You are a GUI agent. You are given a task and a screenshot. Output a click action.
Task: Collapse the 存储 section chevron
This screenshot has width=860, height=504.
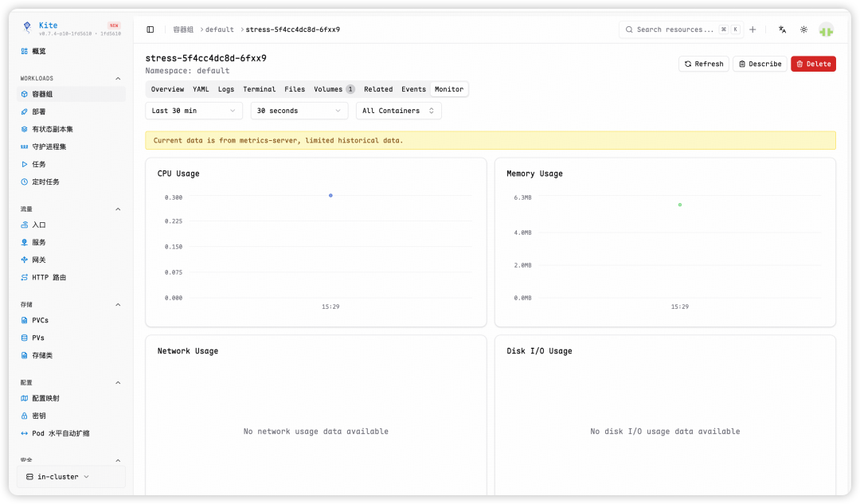click(118, 304)
